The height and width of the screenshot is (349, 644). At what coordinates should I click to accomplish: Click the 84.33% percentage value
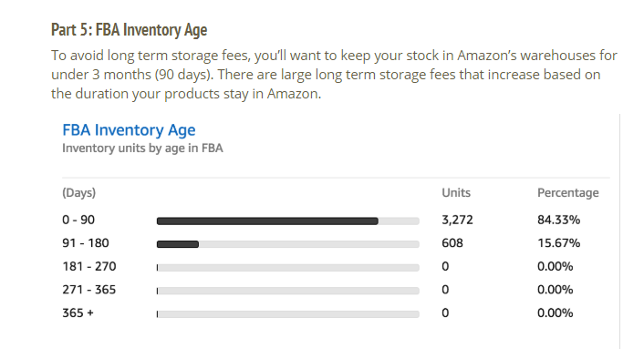[558, 221]
